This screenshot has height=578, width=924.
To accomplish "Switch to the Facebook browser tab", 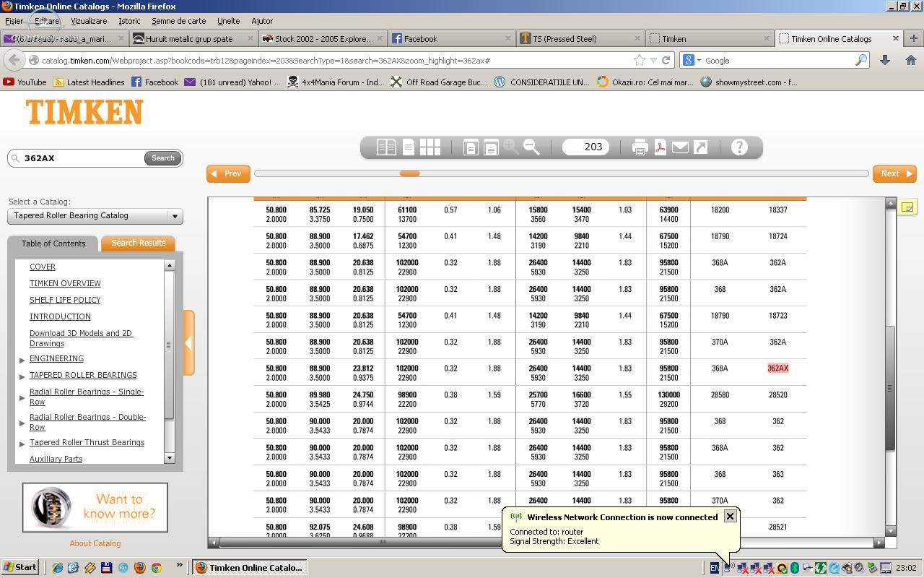I will pyautogui.click(x=451, y=38).
